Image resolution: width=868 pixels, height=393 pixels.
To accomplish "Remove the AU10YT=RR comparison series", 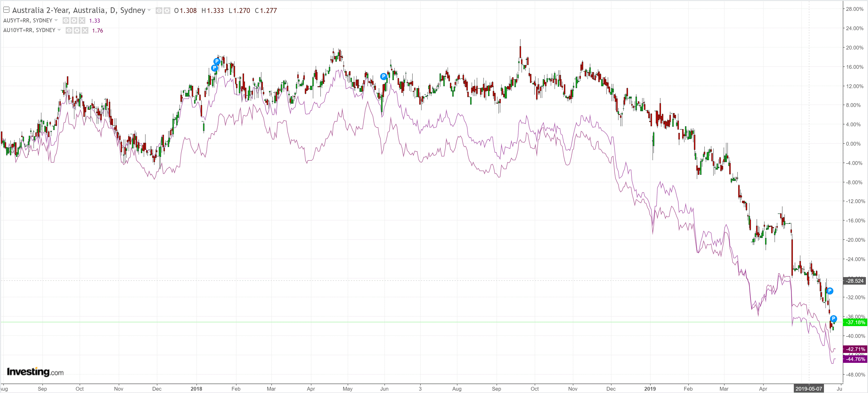I will point(85,30).
